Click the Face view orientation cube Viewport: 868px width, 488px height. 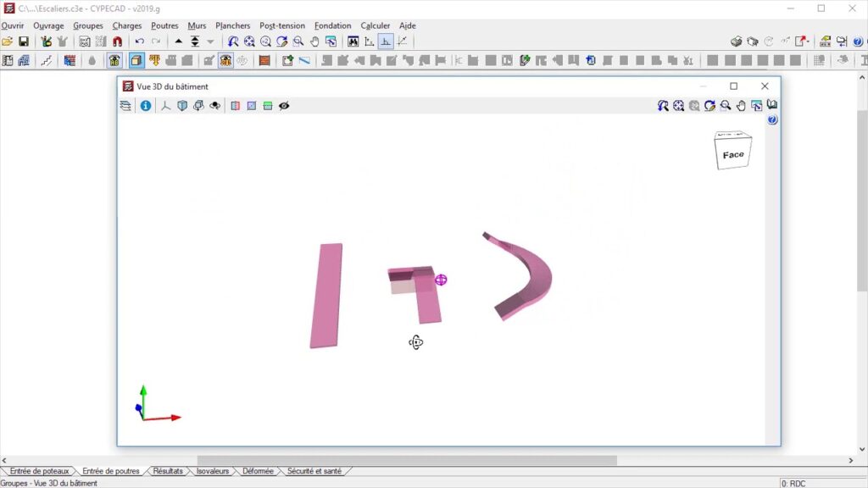click(x=733, y=152)
